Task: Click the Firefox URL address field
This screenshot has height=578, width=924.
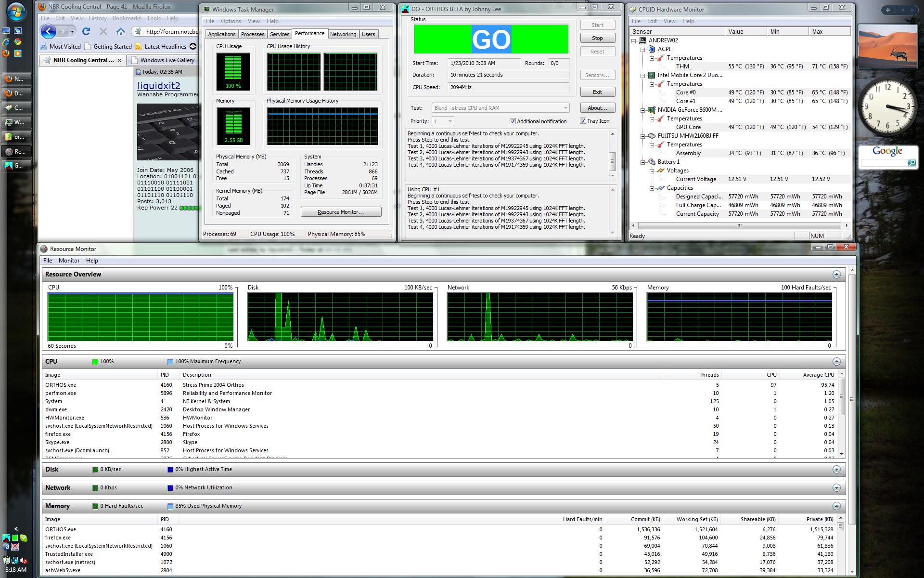Action: click(171, 32)
